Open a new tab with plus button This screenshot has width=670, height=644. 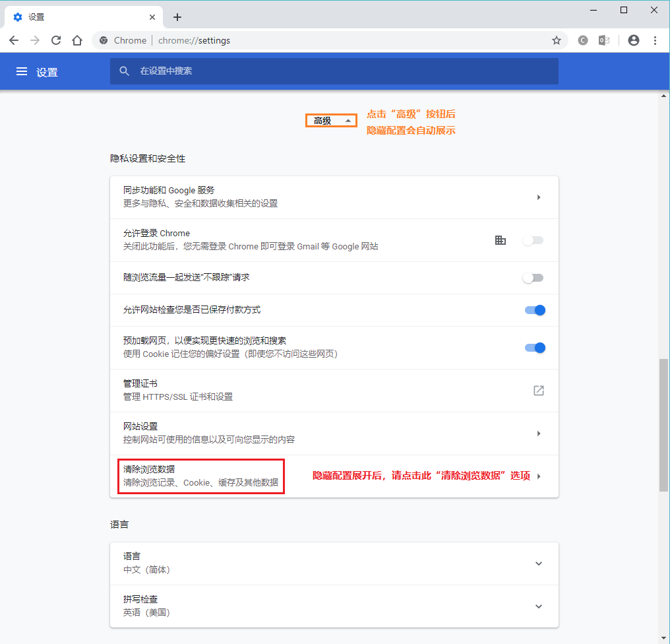click(x=177, y=17)
